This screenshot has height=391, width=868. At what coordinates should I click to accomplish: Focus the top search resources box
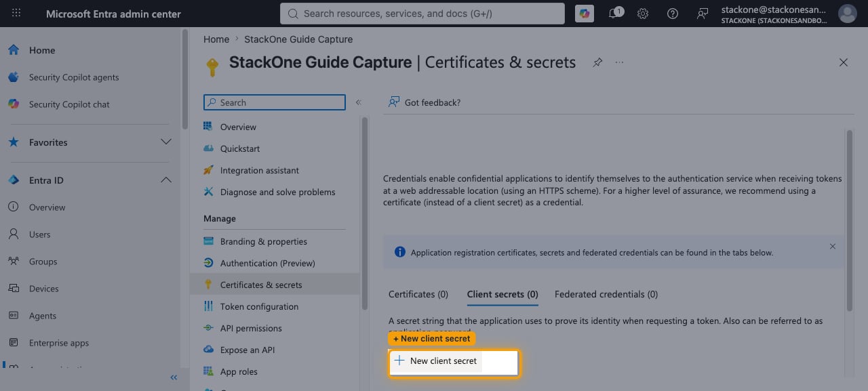(x=422, y=14)
